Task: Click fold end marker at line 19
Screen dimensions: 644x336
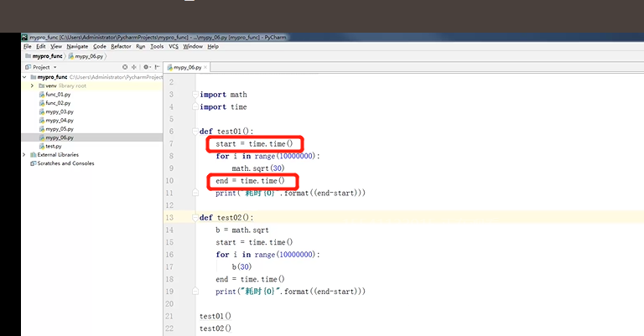Action: tap(195, 292)
